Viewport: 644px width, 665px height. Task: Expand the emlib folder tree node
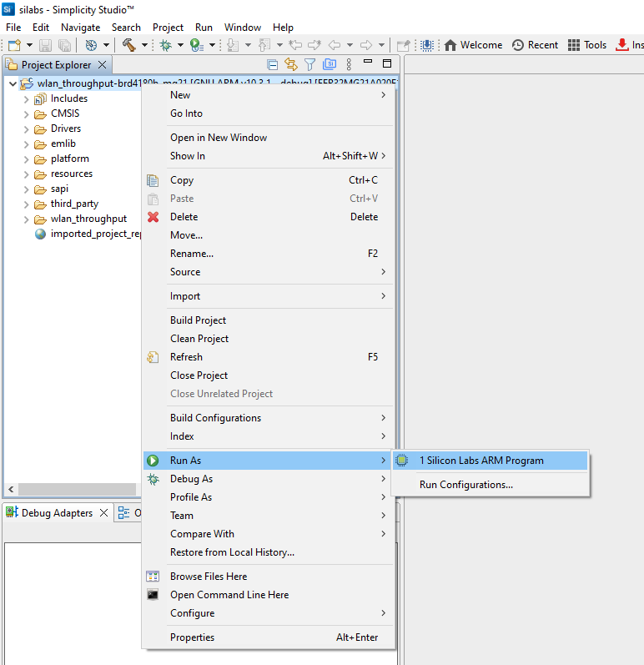click(x=26, y=144)
